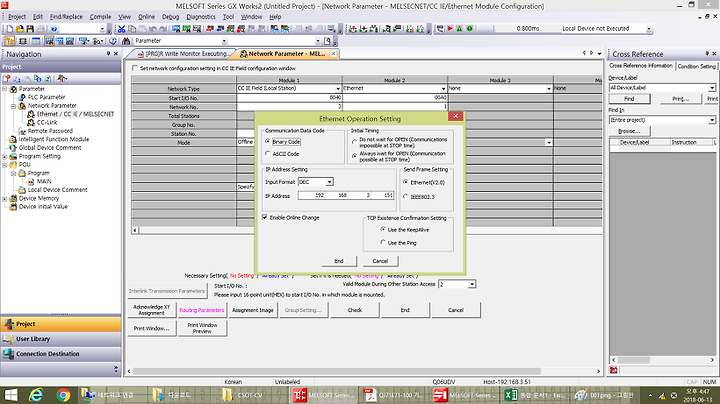Click the blue help icon beside Save
The width and height of the screenshot is (720, 404).
[x=54, y=29]
